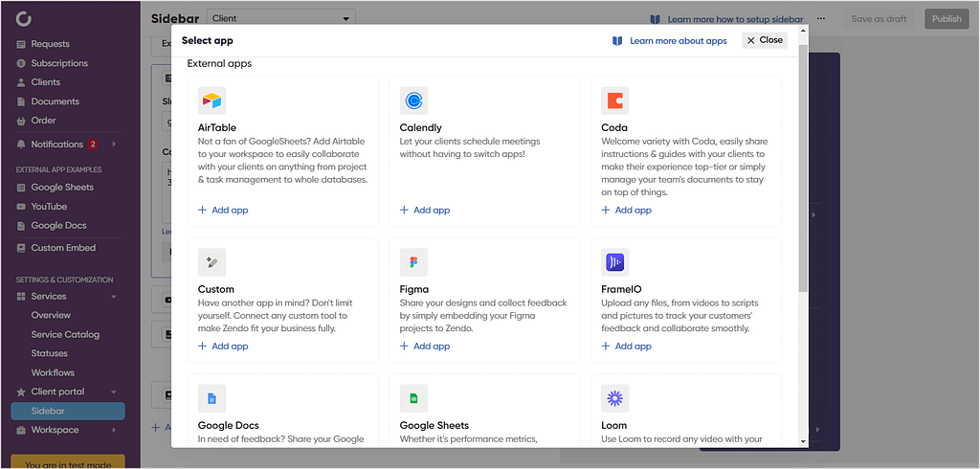Add the FrameIO app

(x=626, y=346)
